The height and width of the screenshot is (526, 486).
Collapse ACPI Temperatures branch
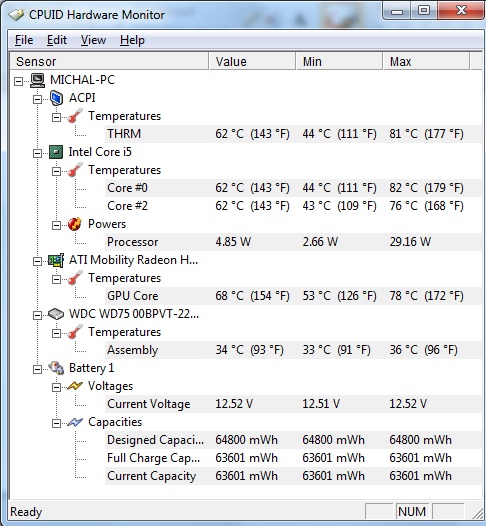(56, 117)
